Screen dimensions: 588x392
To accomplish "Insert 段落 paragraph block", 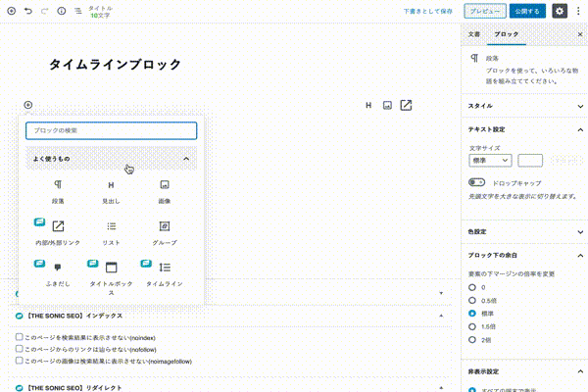I will point(58,192).
